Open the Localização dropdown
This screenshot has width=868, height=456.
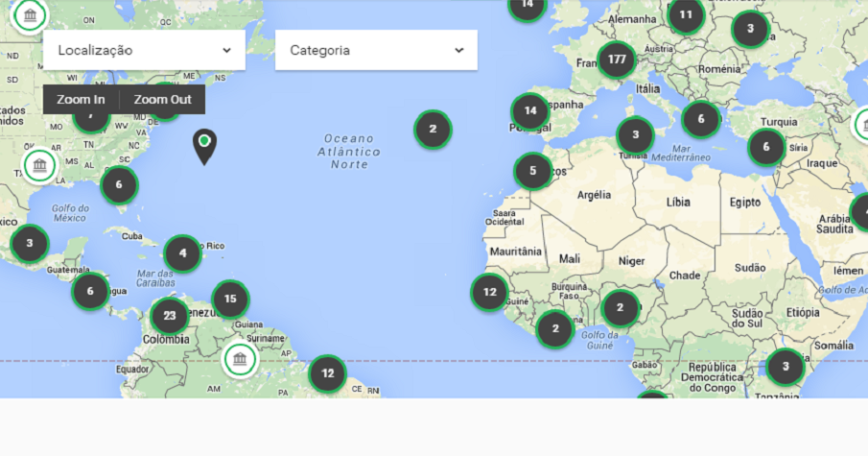[144, 51]
